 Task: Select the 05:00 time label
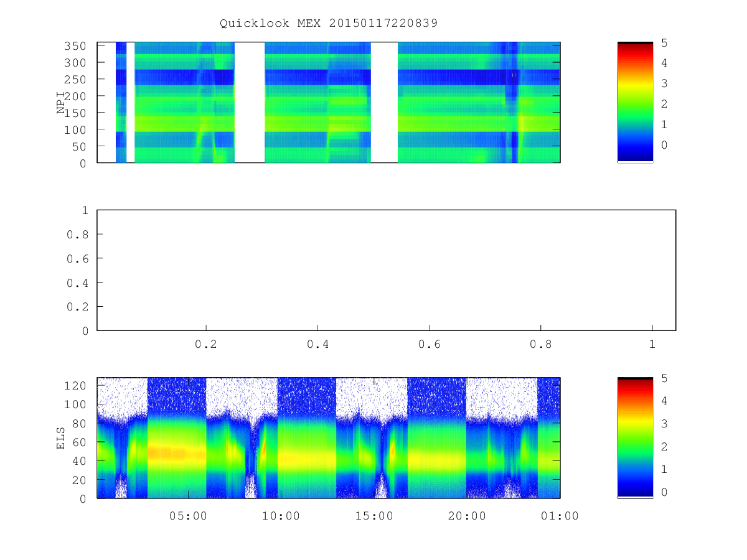coord(188,516)
